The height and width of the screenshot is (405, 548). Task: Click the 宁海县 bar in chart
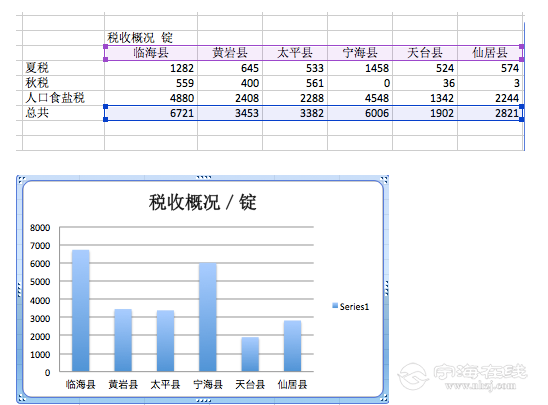[208, 317]
